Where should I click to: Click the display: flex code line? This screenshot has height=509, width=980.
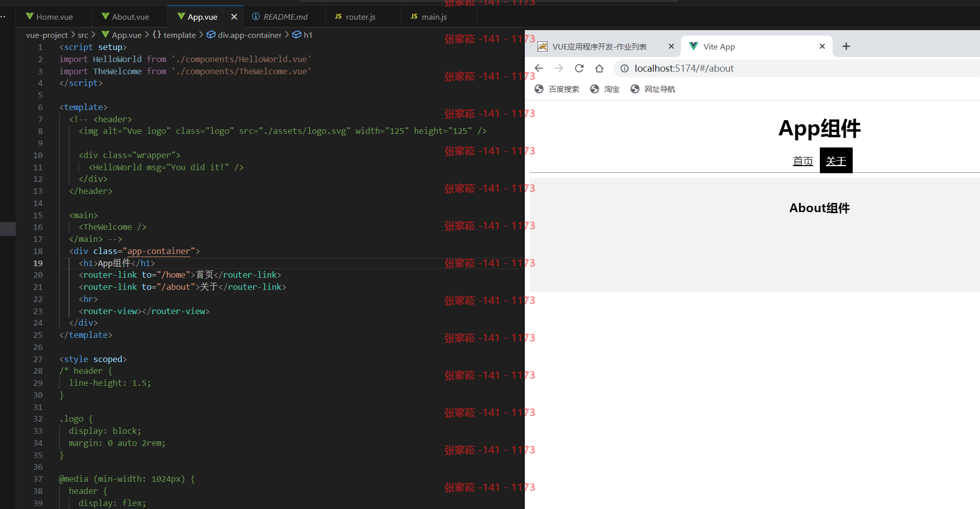[112, 503]
